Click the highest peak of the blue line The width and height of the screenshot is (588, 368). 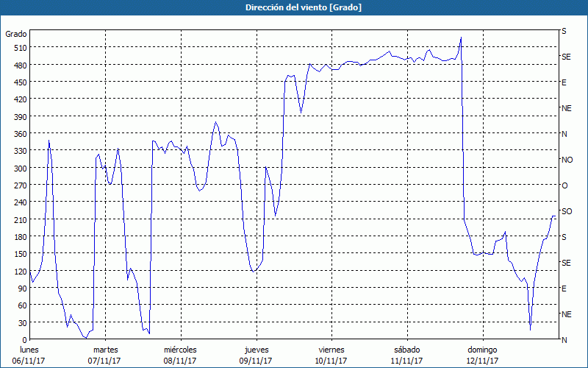[461, 38]
